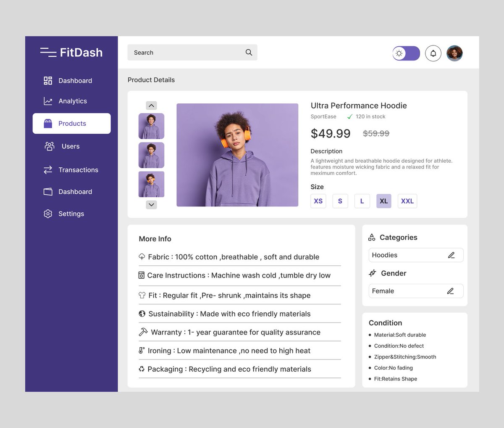
Task: Click the main hoodie product image
Action: click(237, 155)
